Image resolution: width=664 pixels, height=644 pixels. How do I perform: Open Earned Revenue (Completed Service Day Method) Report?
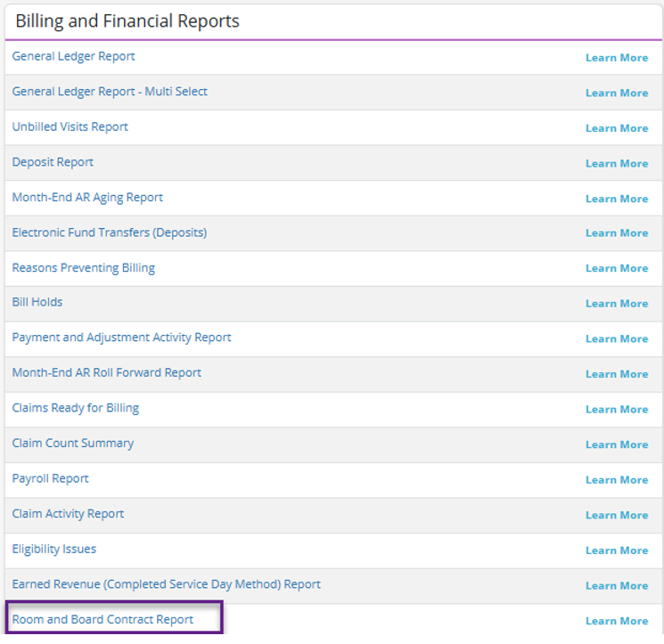(x=166, y=584)
